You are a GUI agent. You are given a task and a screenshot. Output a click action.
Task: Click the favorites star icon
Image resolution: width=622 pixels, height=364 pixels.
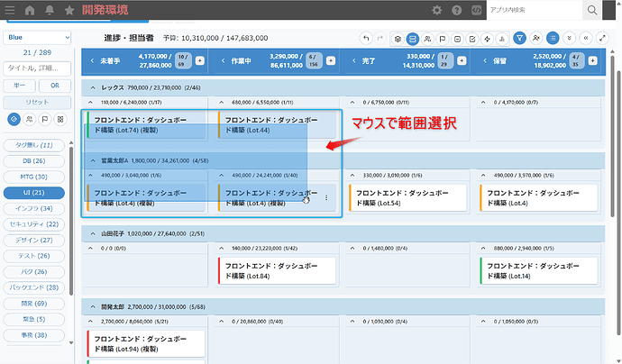(69, 10)
